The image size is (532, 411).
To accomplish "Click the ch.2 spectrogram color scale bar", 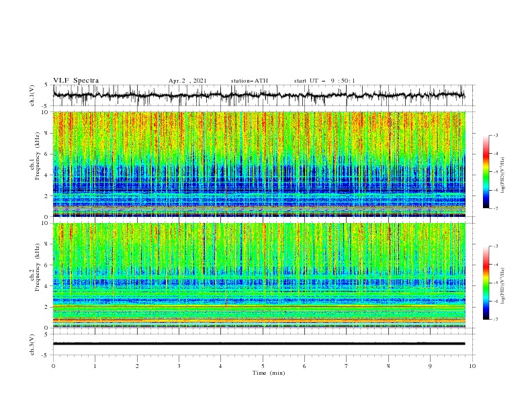I will 486,283.
